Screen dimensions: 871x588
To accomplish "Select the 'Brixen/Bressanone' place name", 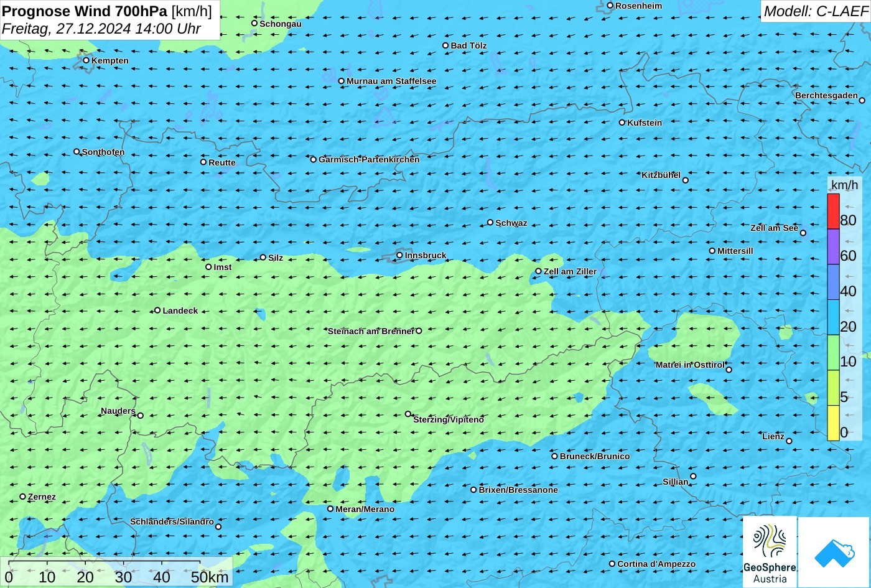I will (518, 490).
